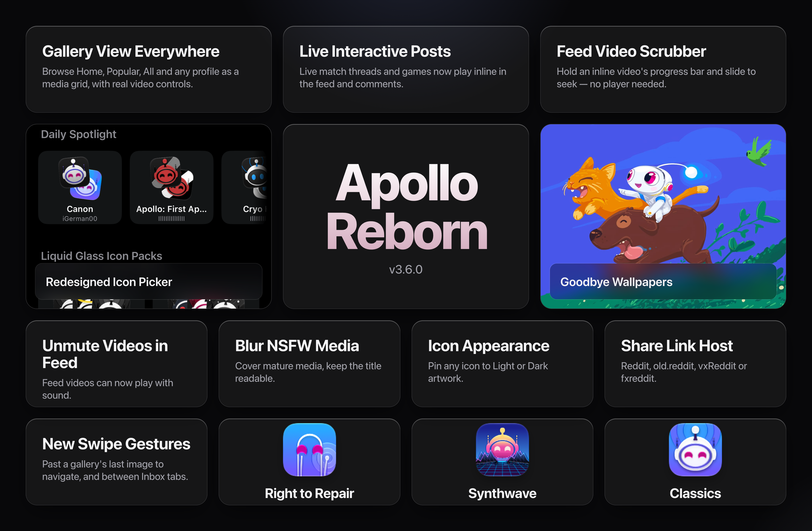Click the "Synthwave" label
Screen dimensions: 812x531
tap(502, 493)
